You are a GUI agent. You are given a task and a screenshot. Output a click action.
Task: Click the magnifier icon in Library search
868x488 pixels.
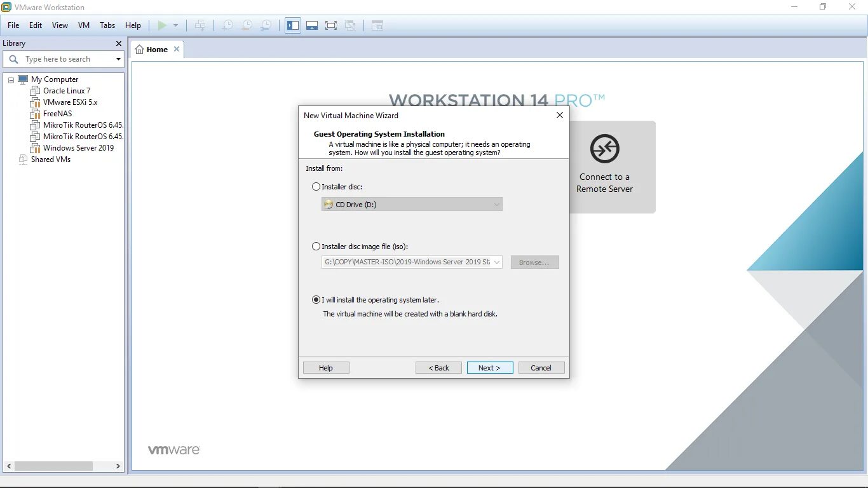[13, 59]
